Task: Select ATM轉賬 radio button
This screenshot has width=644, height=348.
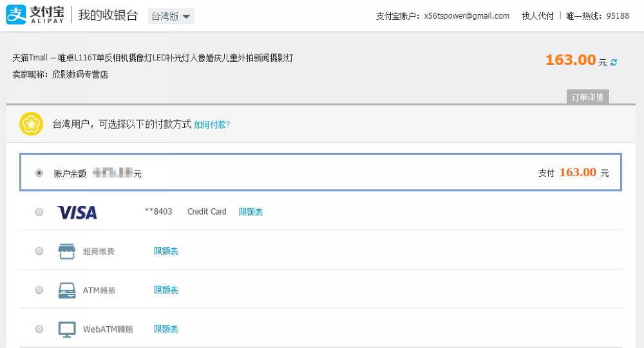Action: point(39,289)
